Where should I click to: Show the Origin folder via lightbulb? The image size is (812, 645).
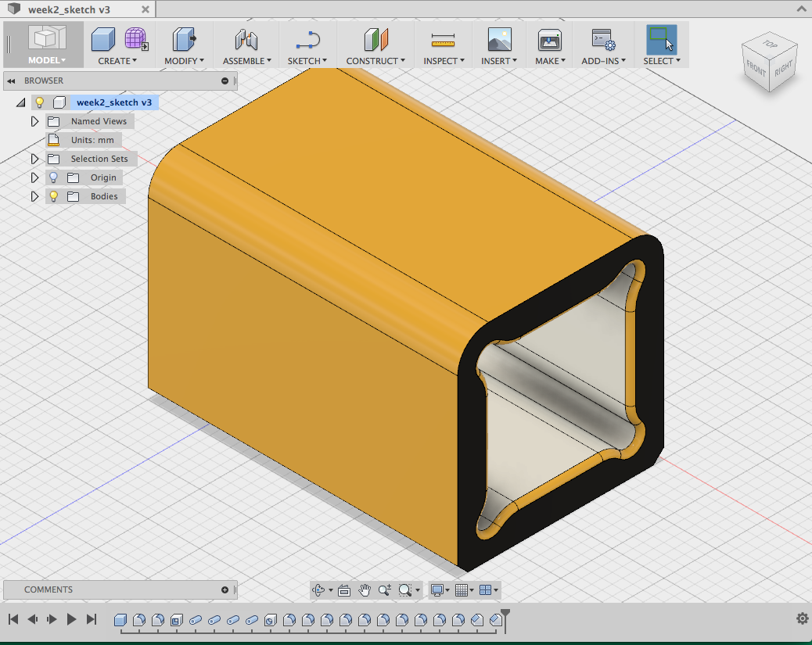coord(53,177)
